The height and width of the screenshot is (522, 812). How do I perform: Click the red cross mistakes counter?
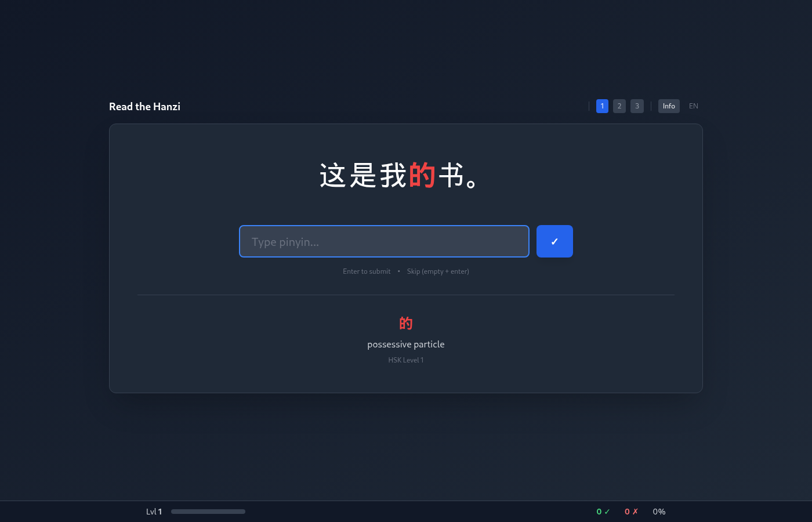pos(631,512)
